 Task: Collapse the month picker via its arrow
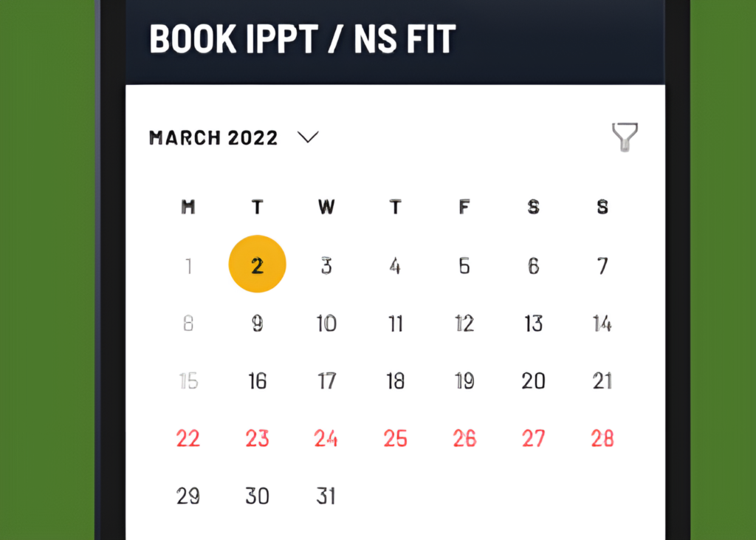tap(309, 137)
